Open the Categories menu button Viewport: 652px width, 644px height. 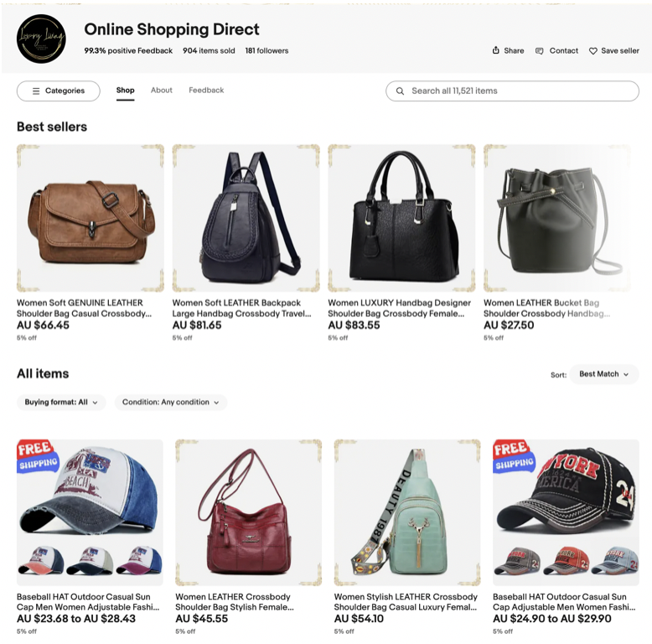point(58,91)
